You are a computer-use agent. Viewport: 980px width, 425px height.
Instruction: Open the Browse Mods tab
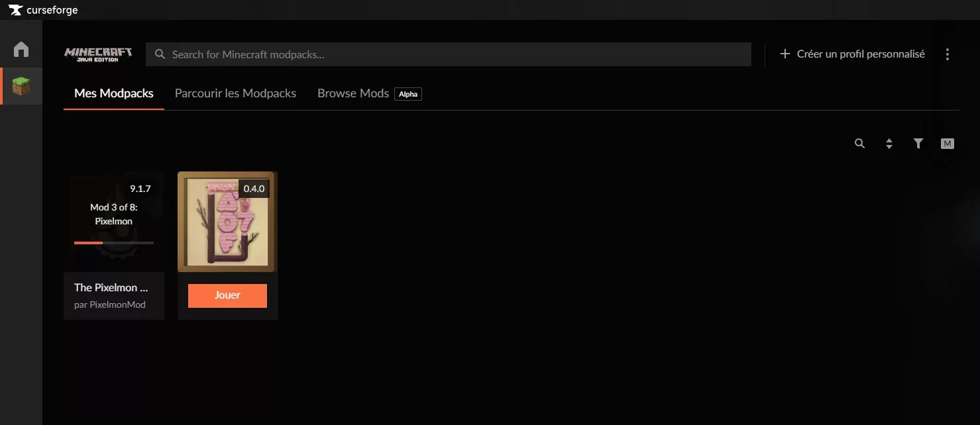tap(353, 93)
